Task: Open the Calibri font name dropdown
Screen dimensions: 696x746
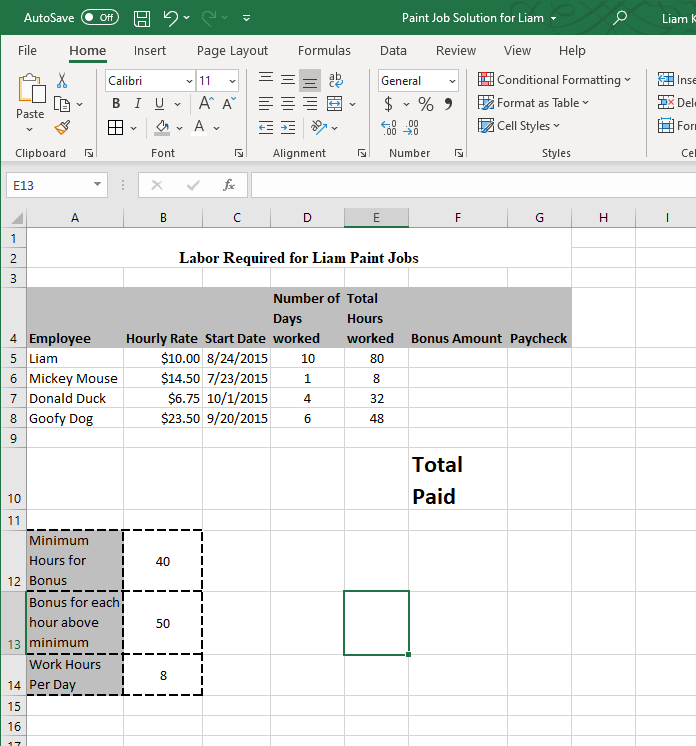Action: click(x=189, y=81)
